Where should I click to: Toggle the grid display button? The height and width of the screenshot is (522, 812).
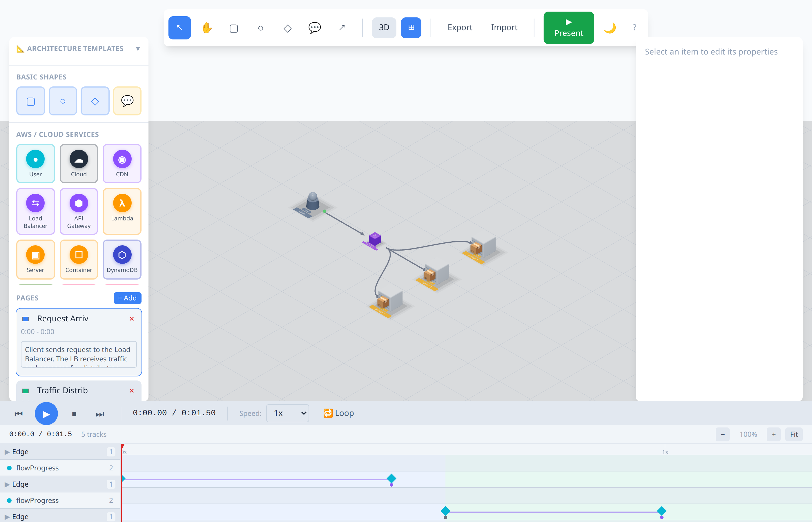411,28
